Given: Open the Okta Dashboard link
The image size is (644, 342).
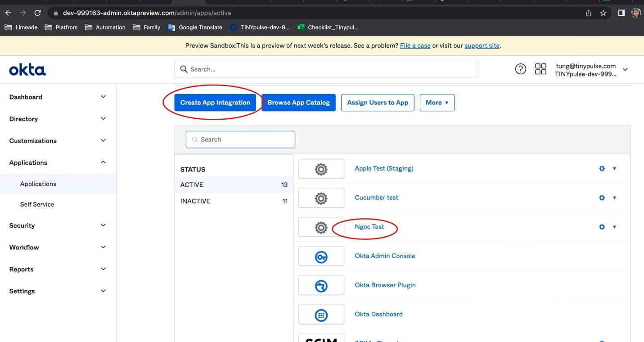Looking at the screenshot, I should tap(378, 315).
